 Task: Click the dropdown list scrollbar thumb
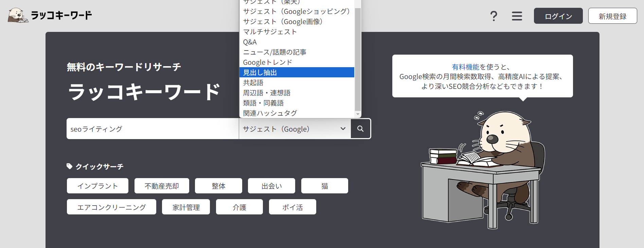pyautogui.click(x=358, y=59)
